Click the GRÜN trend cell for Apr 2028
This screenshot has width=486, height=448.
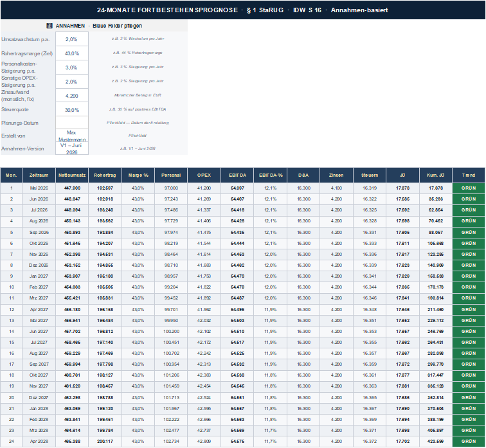coord(469,441)
